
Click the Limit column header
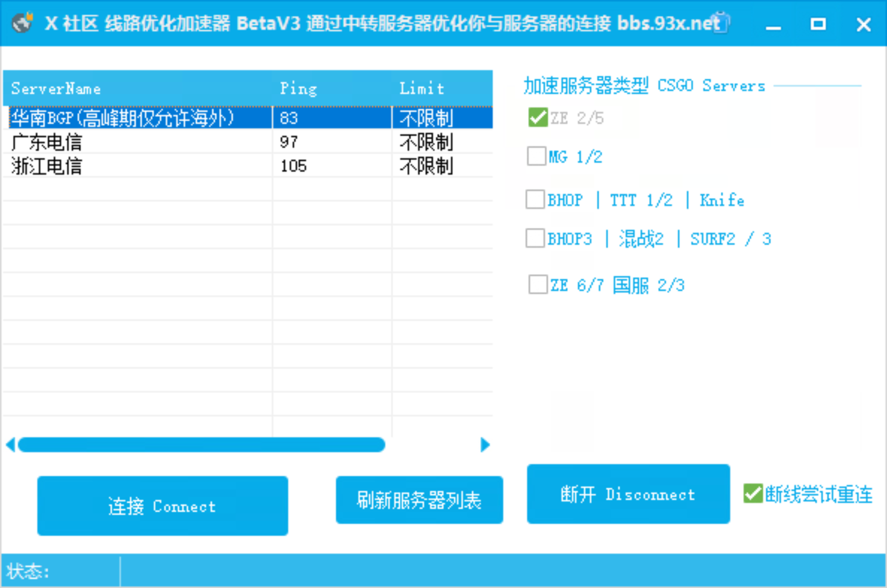coord(422,88)
